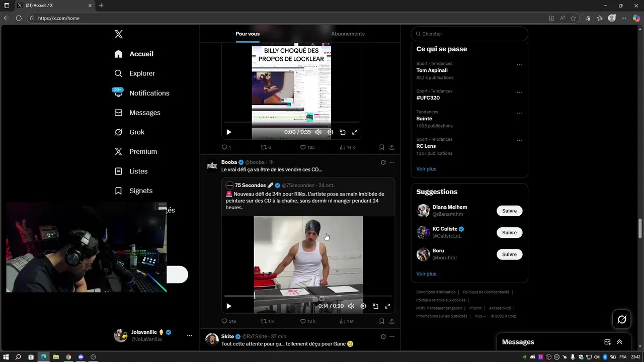Open Jolavanille account menu dots

tap(189, 335)
